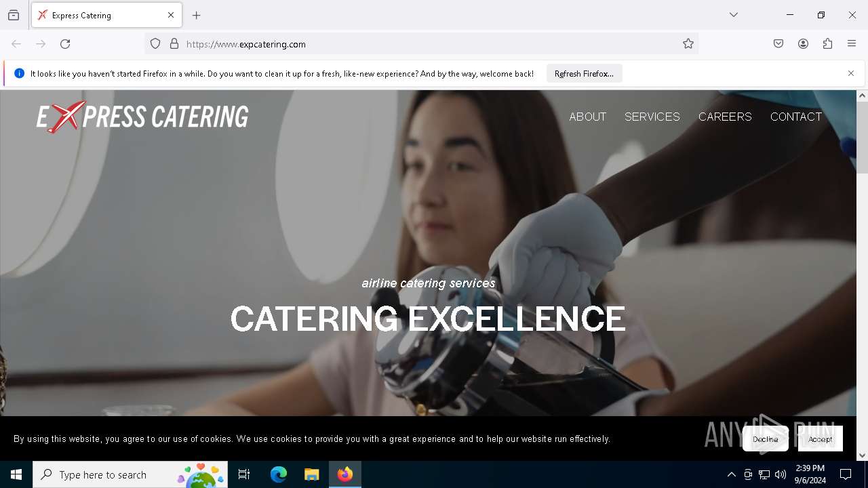Open the SERVICES menu item

[x=652, y=117]
